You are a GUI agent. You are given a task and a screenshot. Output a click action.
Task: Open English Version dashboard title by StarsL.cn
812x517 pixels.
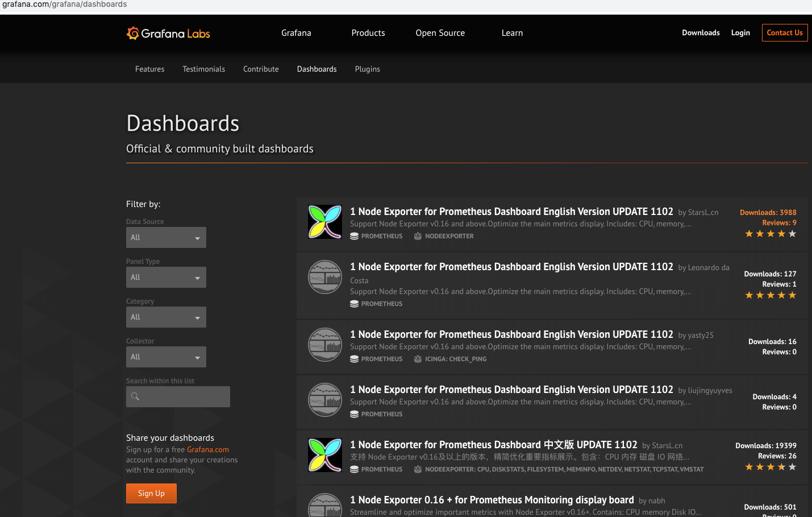pos(511,212)
